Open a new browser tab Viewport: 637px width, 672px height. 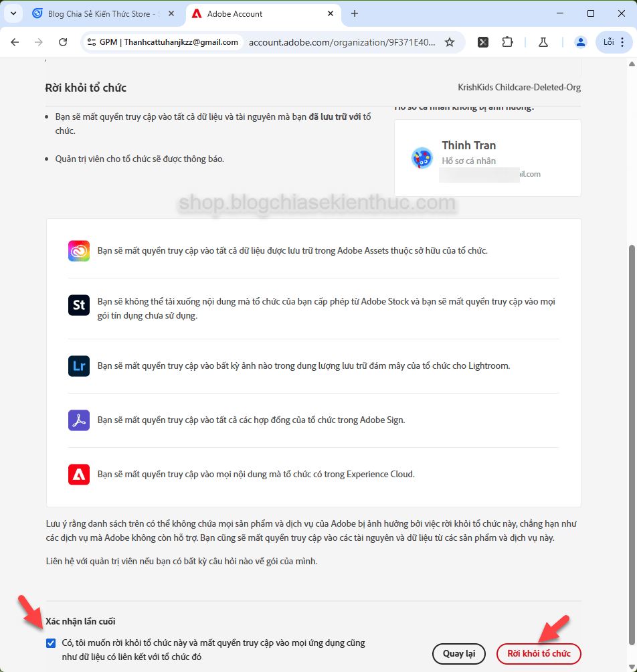tap(354, 13)
